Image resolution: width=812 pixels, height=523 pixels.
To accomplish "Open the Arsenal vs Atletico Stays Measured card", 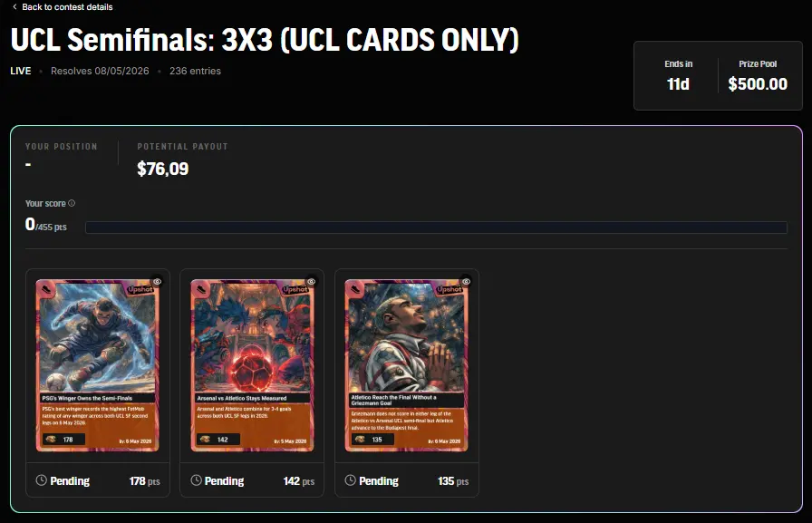I will coord(252,365).
